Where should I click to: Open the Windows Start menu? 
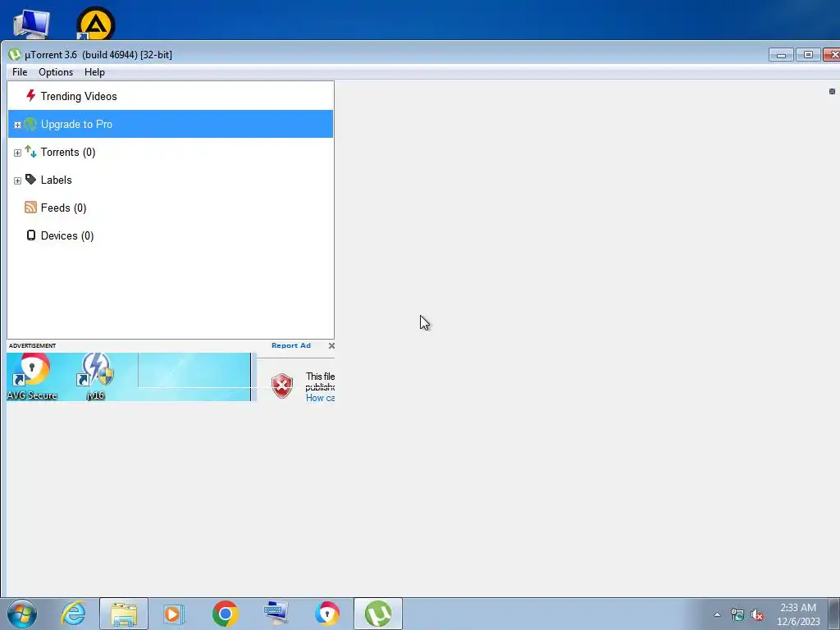tap(22, 614)
